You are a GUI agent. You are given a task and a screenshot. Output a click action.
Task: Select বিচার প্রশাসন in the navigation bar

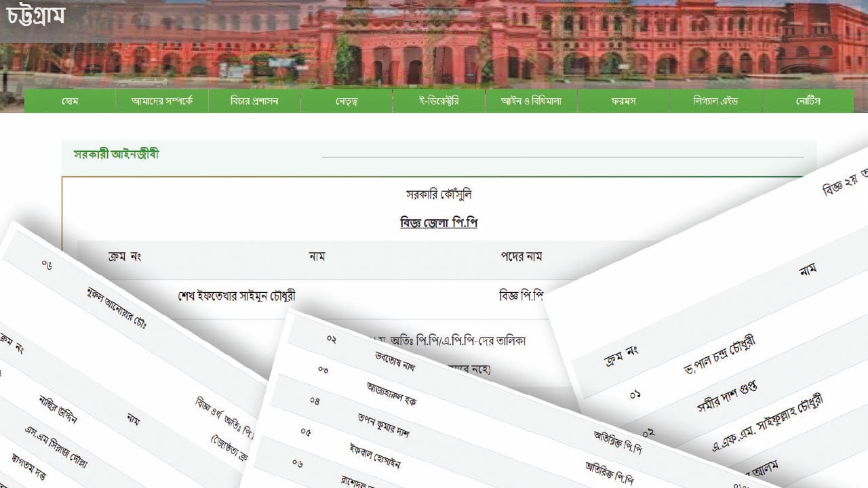tap(254, 101)
